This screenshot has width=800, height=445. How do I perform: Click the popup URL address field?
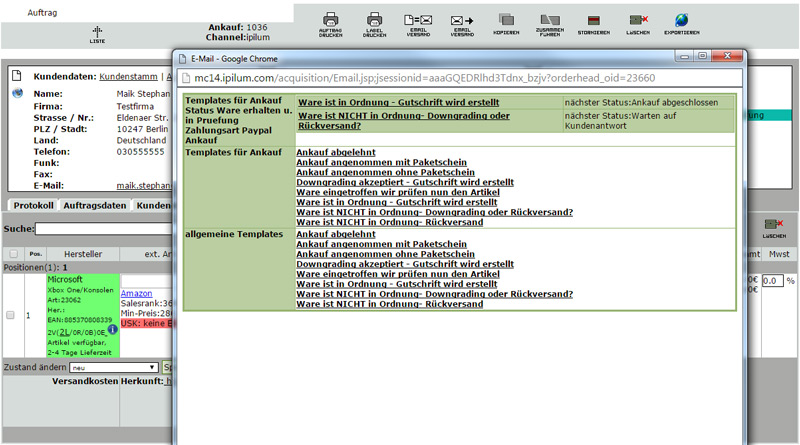click(459, 78)
